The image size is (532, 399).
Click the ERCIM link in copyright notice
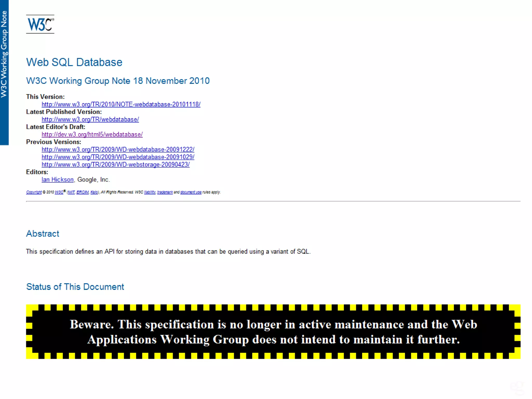pyautogui.click(x=82, y=192)
